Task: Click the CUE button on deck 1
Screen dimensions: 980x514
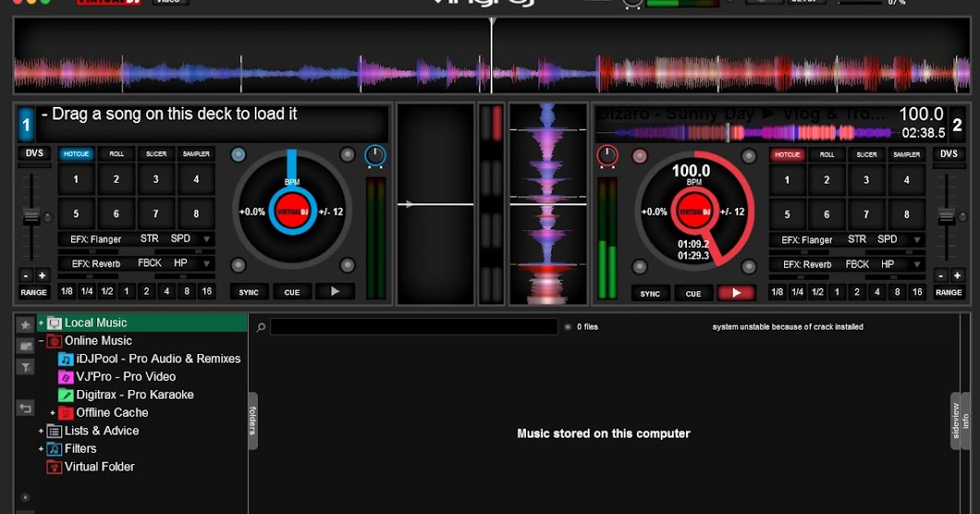Action: point(292,292)
